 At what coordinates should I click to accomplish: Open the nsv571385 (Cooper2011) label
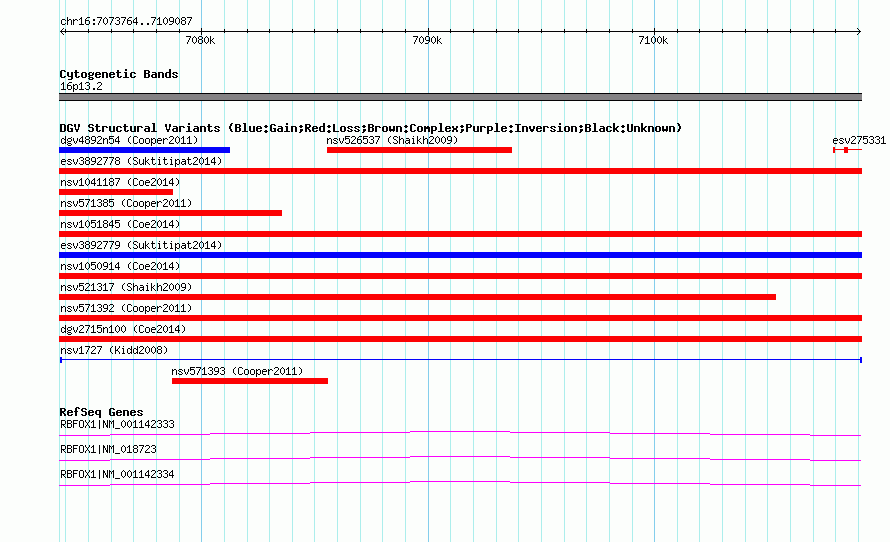pos(126,203)
